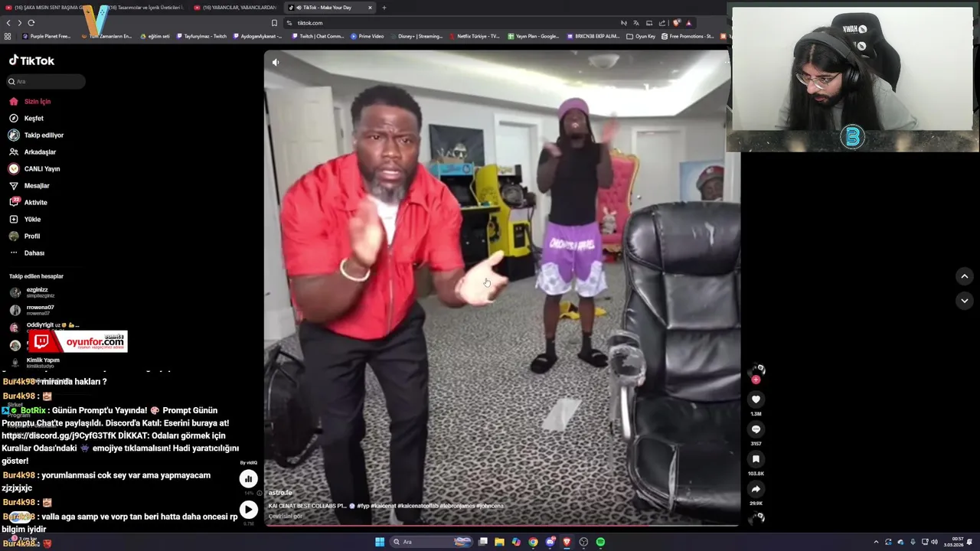Open Sizin İçin feed
The width and height of the screenshot is (980, 551).
[x=30, y=102]
